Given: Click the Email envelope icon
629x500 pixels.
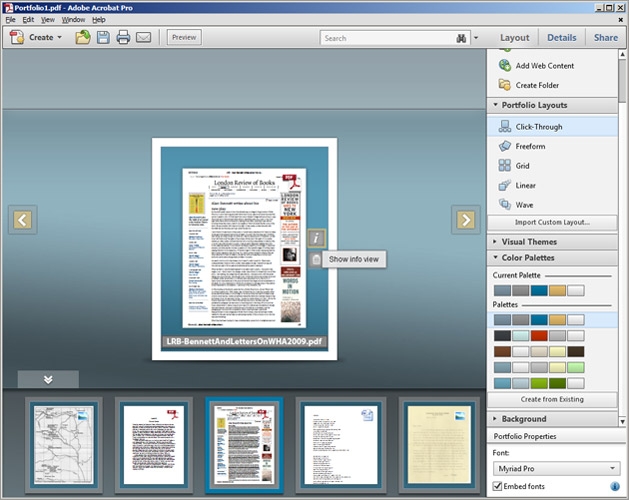Looking at the screenshot, I should [x=143, y=38].
